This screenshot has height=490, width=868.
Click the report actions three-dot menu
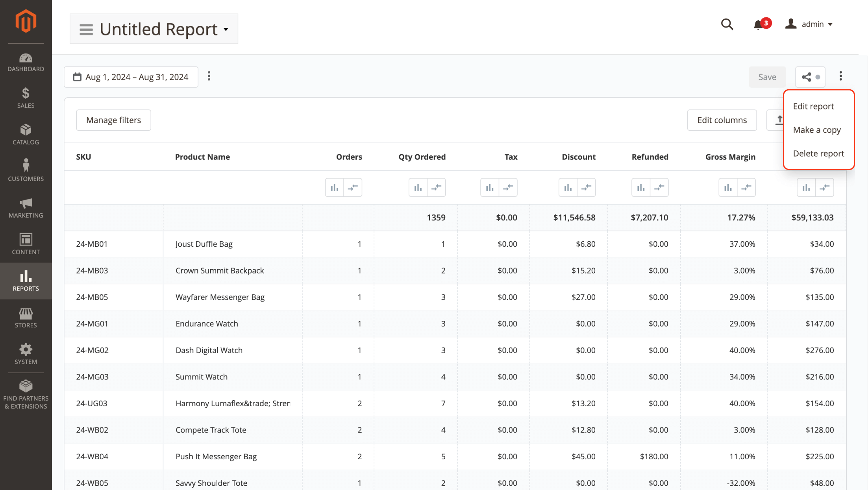pyautogui.click(x=841, y=76)
